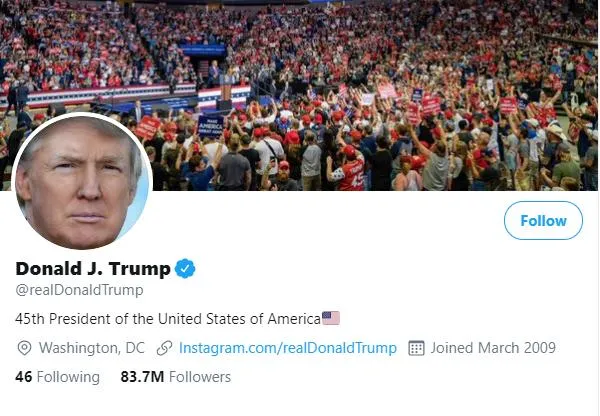
Task: Open the 83.7M Followers list
Action: tap(176, 377)
